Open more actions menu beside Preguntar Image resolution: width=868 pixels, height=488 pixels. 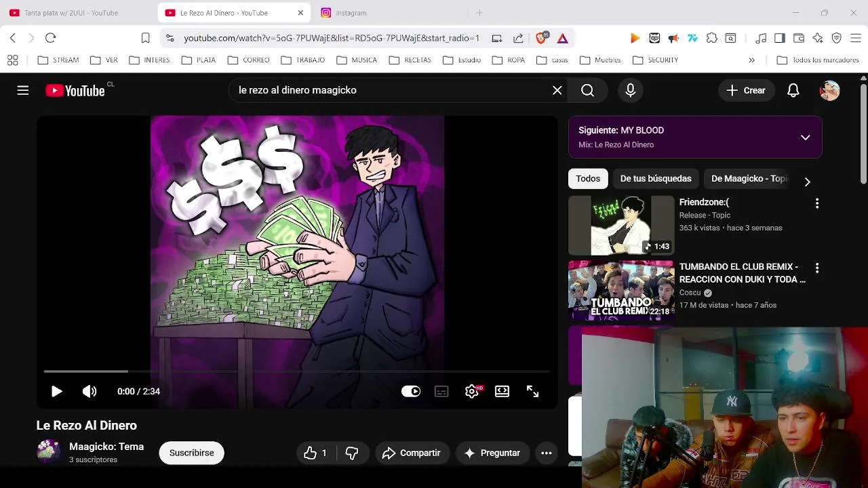(547, 453)
